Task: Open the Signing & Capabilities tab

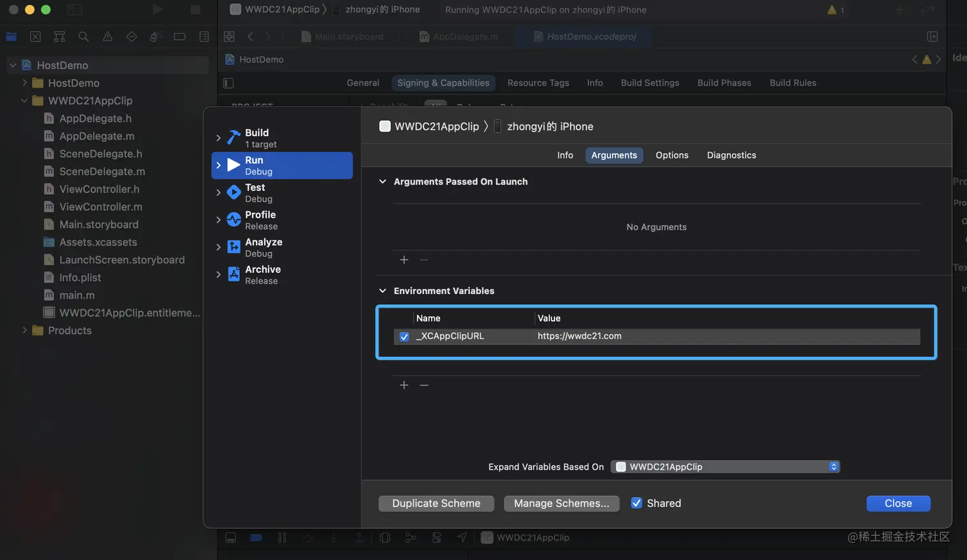Action: [443, 83]
